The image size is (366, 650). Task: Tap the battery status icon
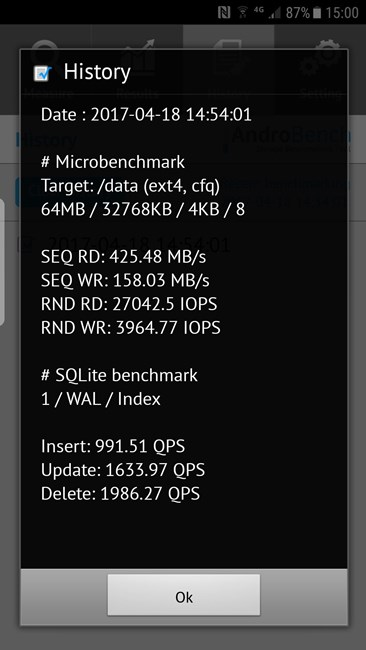[317, 13]
